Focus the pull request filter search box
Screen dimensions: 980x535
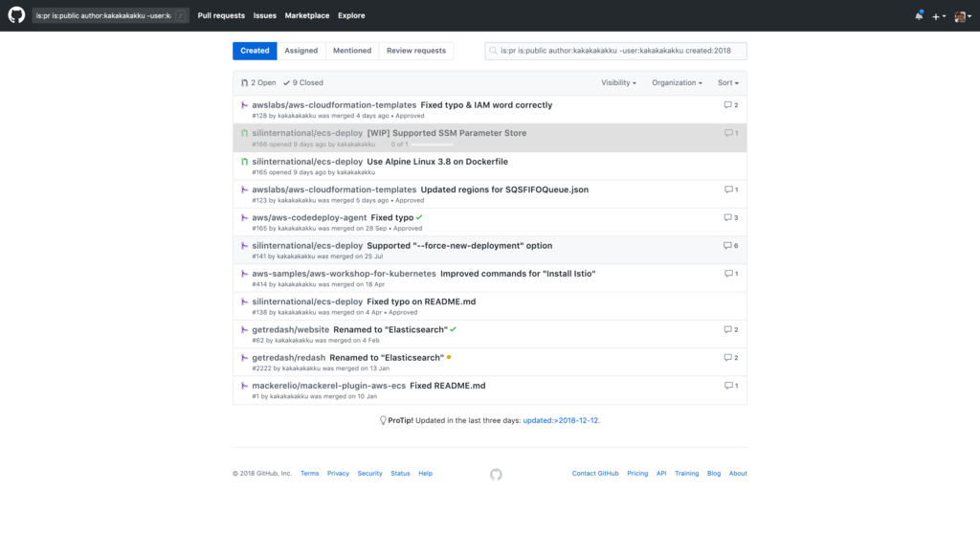(x=615, y=51)
